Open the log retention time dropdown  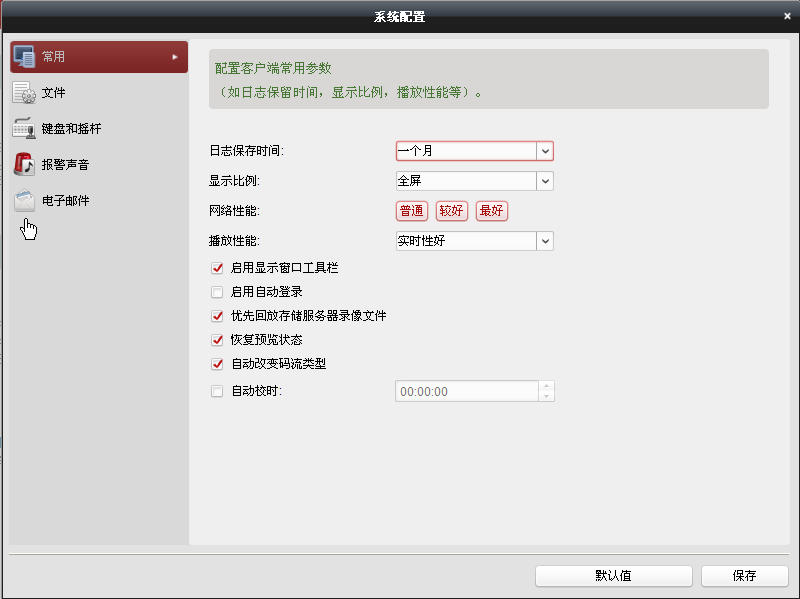546,150
